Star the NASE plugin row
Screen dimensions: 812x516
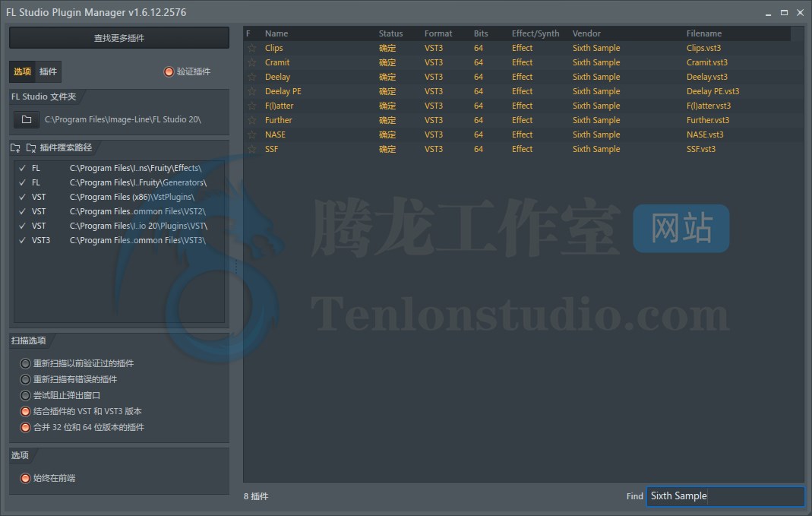coord(251,135)
